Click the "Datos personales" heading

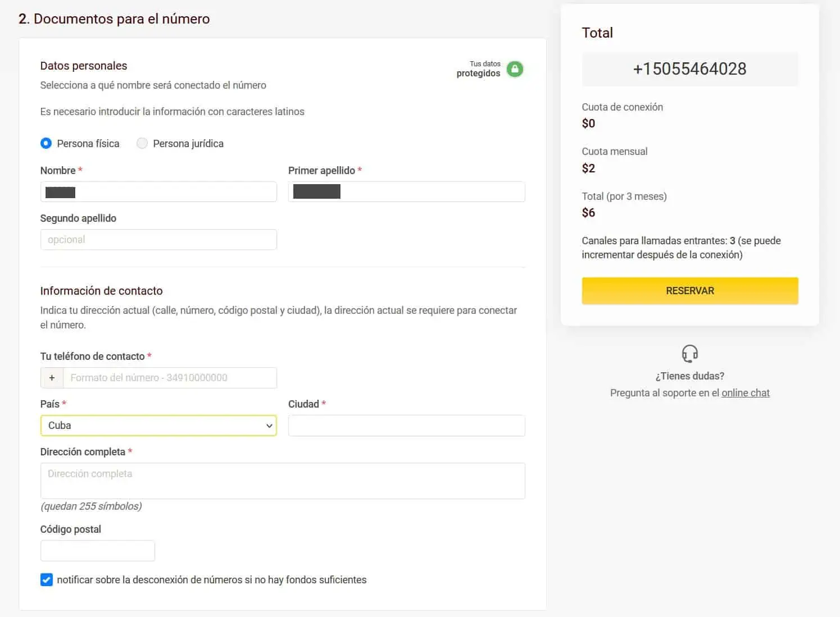coord(84,66)
